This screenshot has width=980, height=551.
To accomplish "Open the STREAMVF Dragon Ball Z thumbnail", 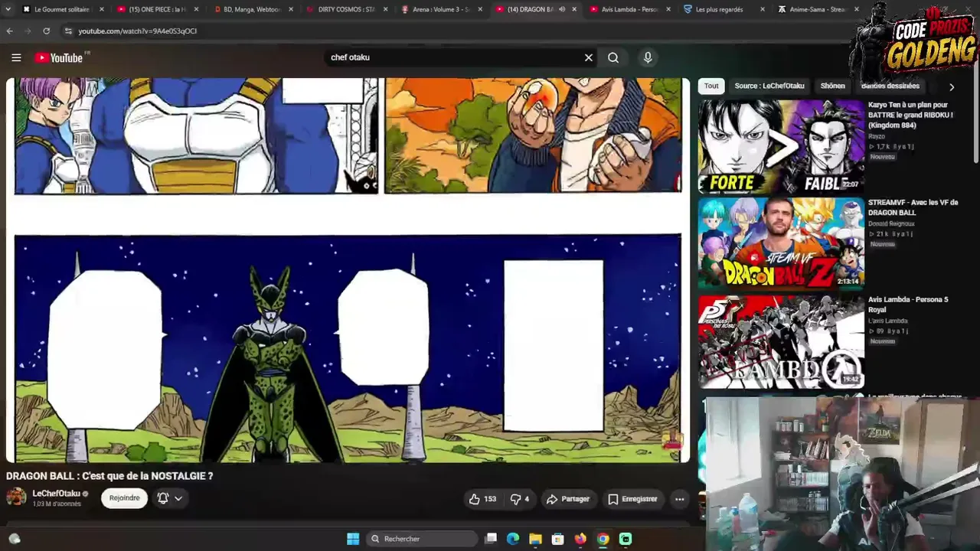I will point(781,243).
